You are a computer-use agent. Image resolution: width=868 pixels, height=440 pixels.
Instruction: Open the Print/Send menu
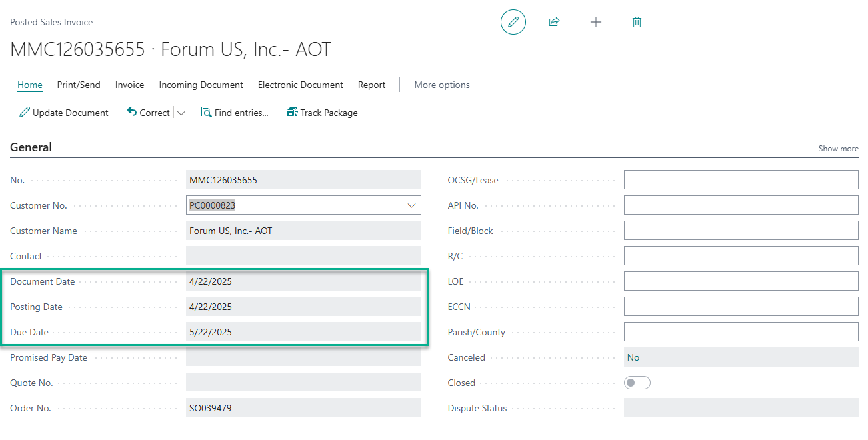79,85
